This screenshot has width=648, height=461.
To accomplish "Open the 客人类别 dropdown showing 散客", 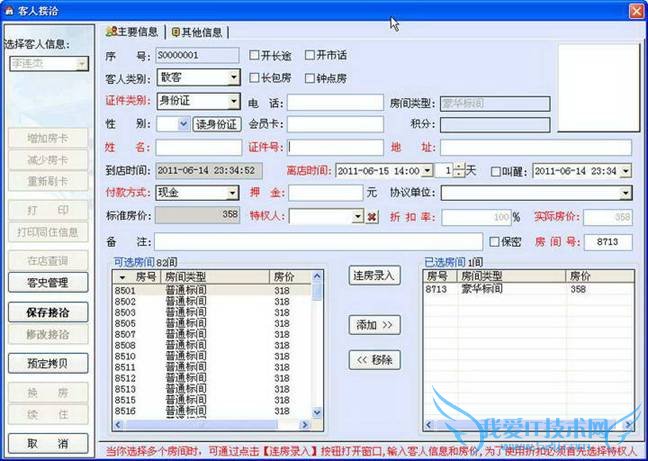I will [x=233, y=77].
